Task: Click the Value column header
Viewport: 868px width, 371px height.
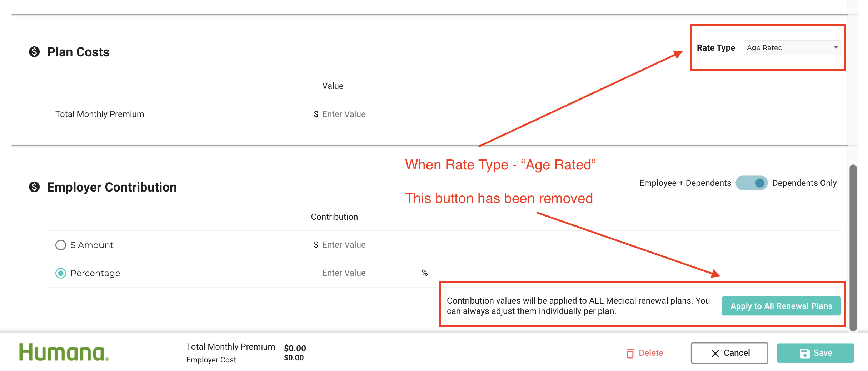Action: tap(333, 86)
